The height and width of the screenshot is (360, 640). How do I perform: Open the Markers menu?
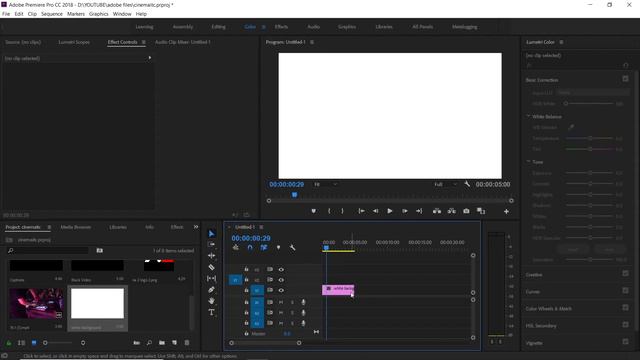coord(76,14)
